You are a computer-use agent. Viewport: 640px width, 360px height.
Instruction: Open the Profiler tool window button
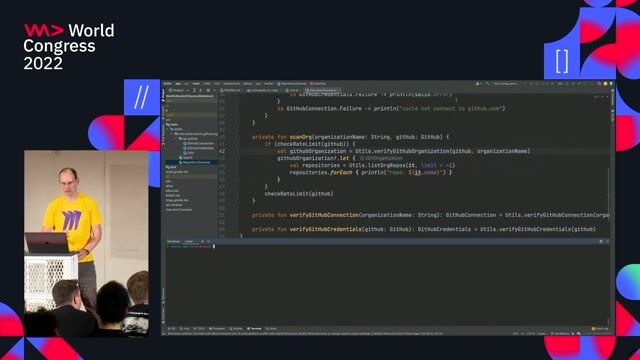236,329
